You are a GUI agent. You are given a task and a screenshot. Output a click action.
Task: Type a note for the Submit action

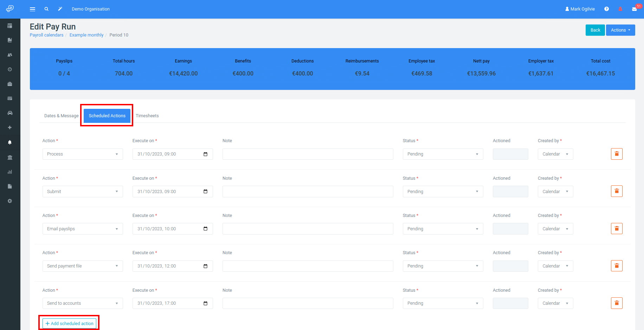[x=308, y=191]
